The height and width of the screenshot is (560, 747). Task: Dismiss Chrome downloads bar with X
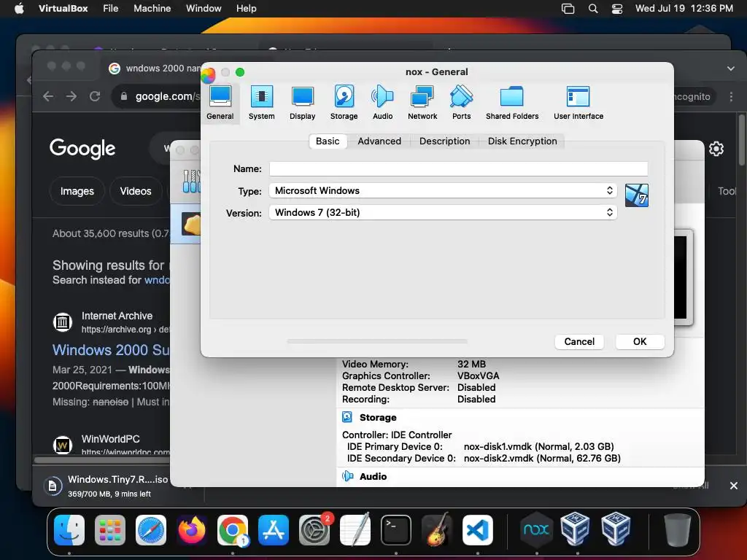[734, 486]
